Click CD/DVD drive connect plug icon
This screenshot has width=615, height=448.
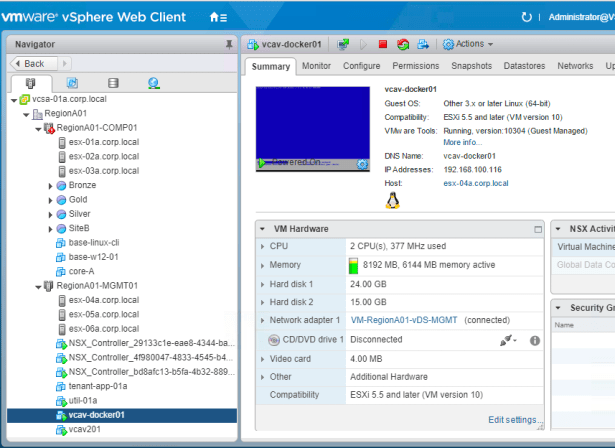(x=508, y=340)
